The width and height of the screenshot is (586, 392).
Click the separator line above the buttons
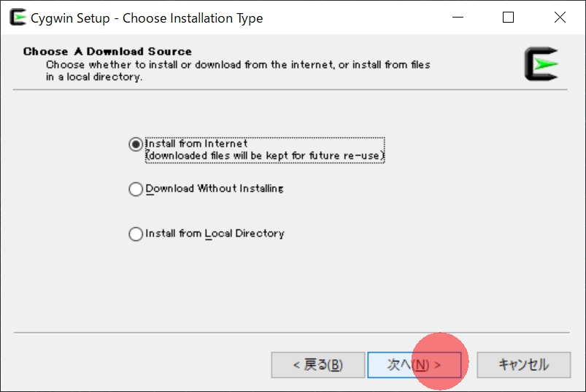pos(292,332)
